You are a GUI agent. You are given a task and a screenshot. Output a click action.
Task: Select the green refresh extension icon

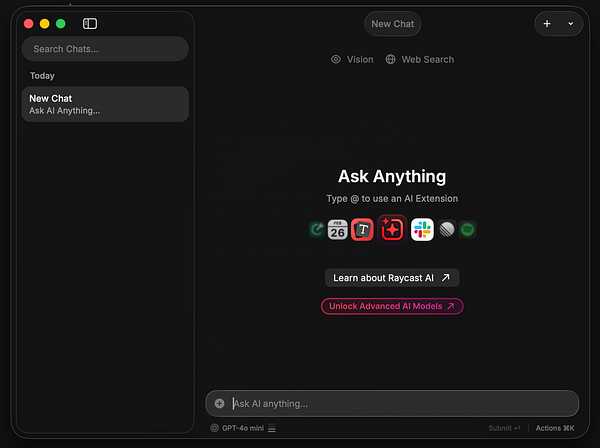pyautogui.click(x=317, y=230)
